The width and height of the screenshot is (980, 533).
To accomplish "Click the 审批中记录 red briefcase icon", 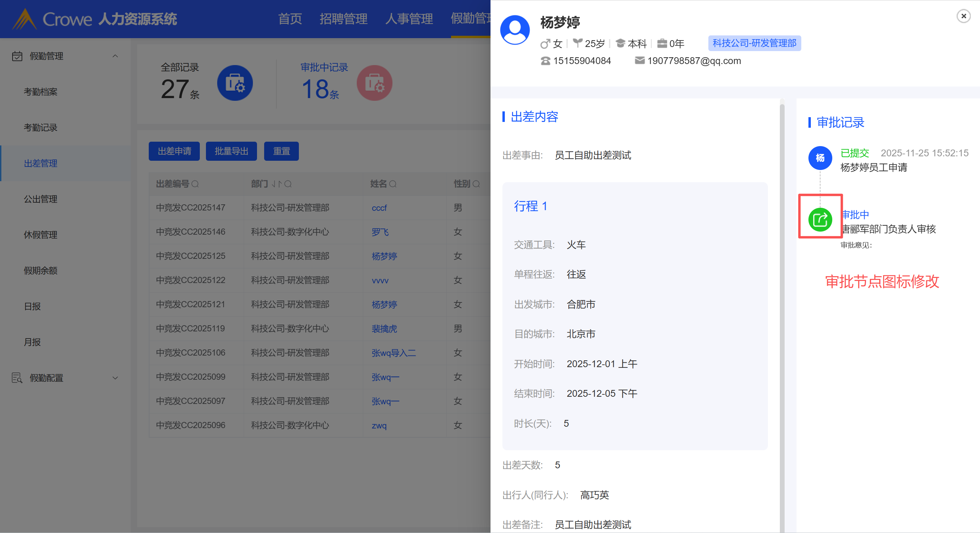I will point(374,83).
